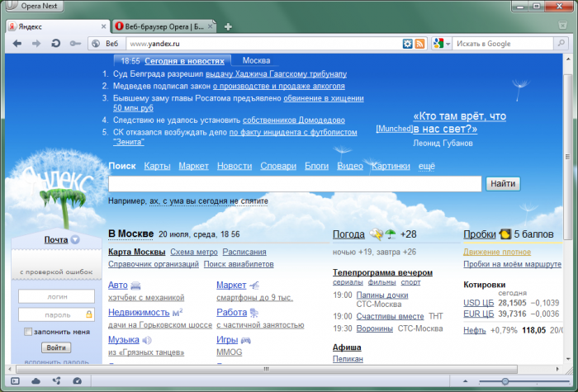Open the Движение плотное link

[x=497, y=252]
